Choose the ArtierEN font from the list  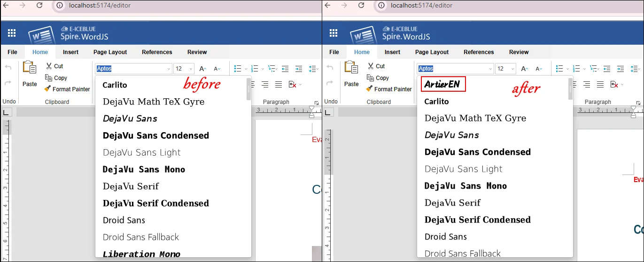pyautogui.click(x=442, y=85)
